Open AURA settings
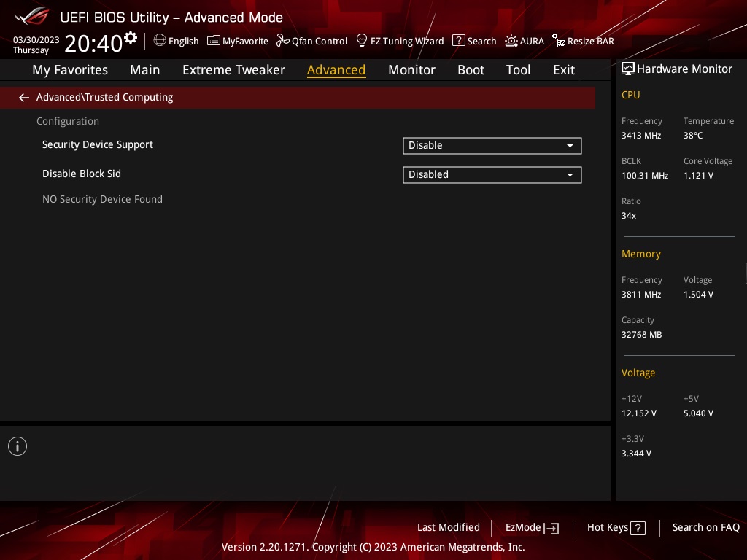Screen dimensions: 747x560 525,41
